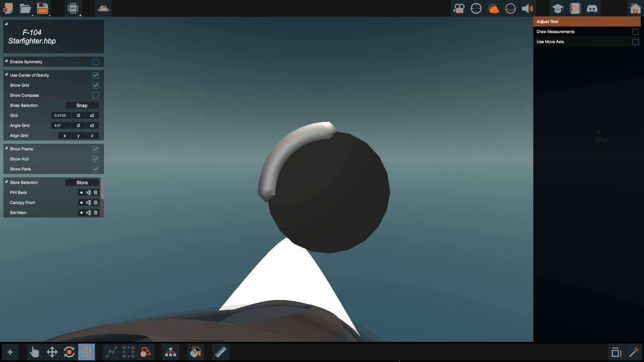
Task: Enable Symmetry checkbox
Action: (x=96, y=62)
